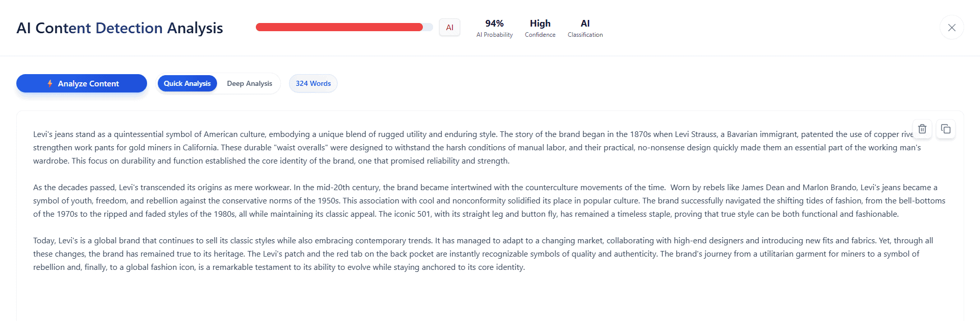Click in the paragraph beginning 'Today, Levi's'
The height and width of the screenshot is (321, 980).
tap(306, 254)
